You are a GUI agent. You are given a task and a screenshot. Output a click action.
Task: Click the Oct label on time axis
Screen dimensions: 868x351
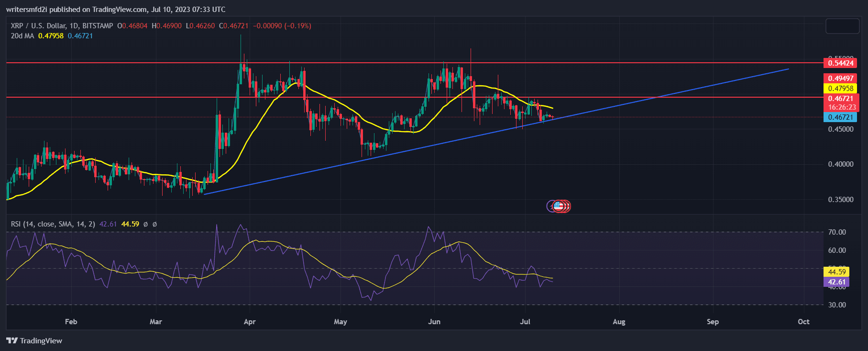pyautogui.click(x=803, y=322)
